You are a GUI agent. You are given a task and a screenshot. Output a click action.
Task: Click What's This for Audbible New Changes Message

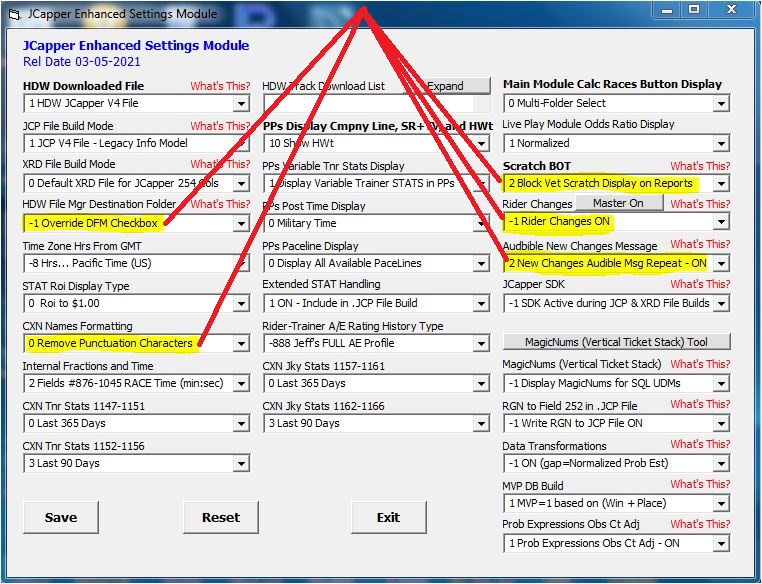click(700, 244)
